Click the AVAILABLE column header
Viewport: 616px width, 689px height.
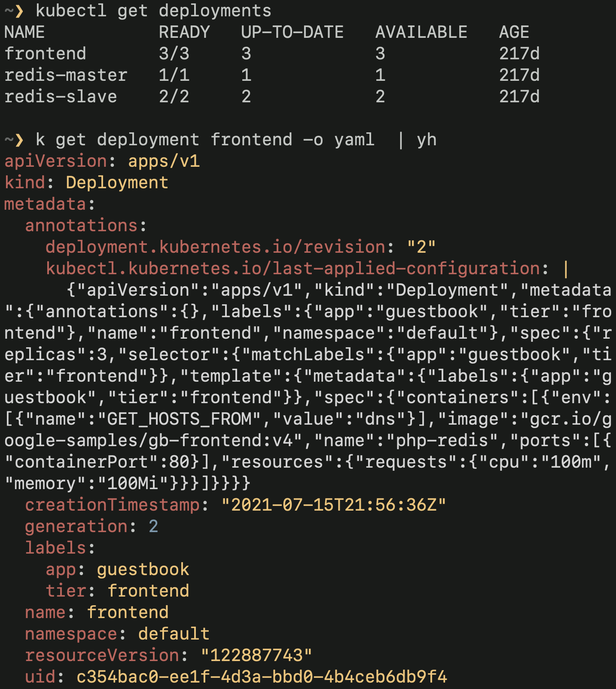pyautogui.click(x=421, y=32)
